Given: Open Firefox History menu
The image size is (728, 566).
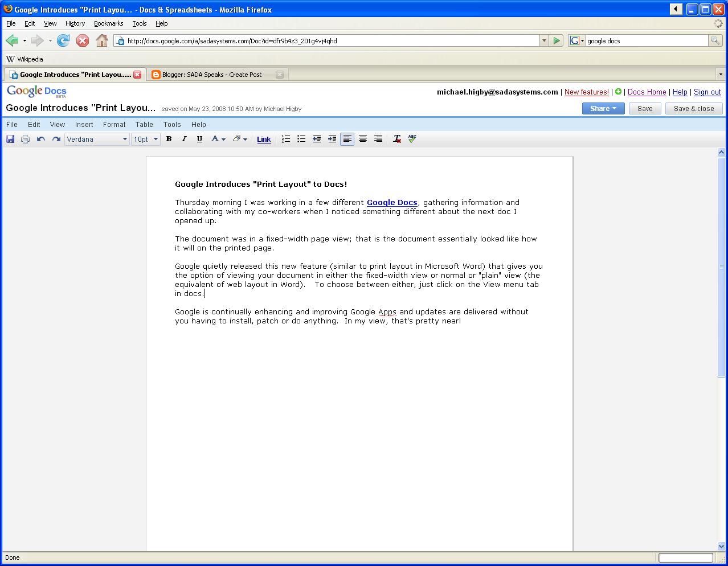Looking at the screenshot, I should (x=75, y=23).
